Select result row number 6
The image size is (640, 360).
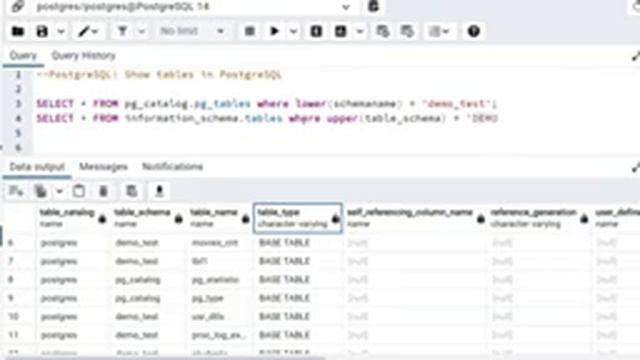point(11,243)
